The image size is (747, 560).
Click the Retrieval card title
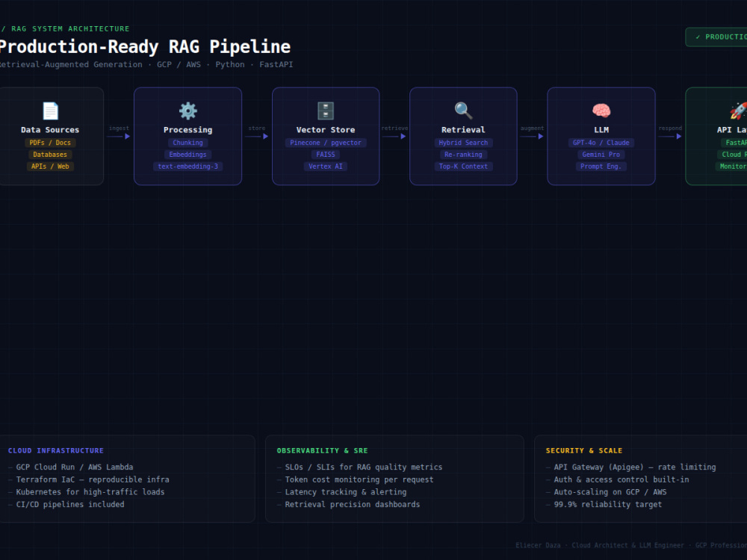(x=463, y=130)
